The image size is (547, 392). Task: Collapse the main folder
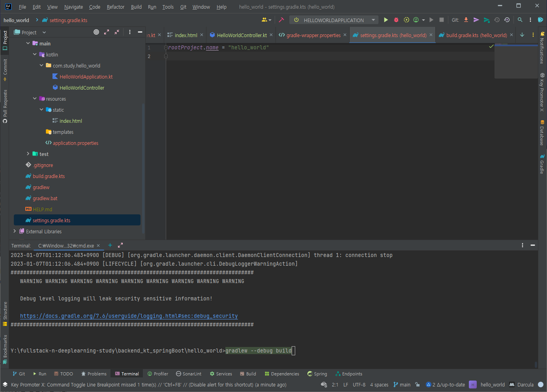tap(28, 43)
